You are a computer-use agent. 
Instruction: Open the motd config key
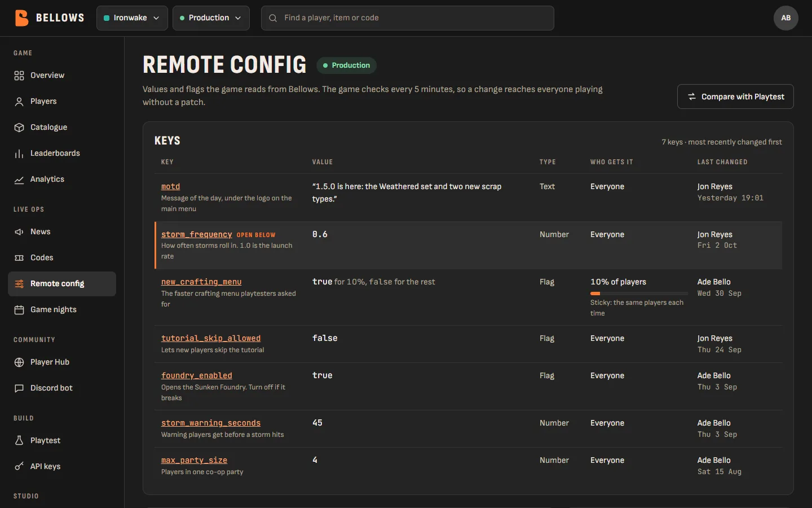coord(170,187)
